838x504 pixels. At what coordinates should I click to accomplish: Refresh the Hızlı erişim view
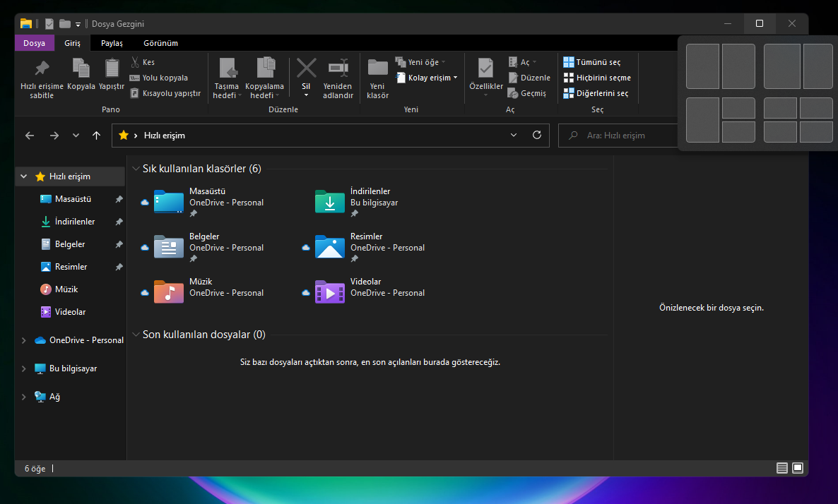pyautogui.click(x=536, y=135)
